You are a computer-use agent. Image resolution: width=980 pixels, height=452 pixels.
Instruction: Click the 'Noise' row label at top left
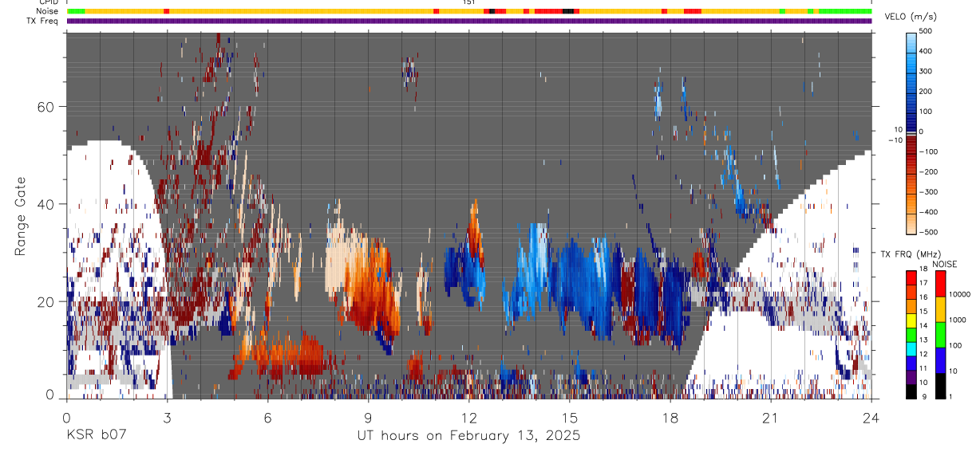click(x=48, y=11)
